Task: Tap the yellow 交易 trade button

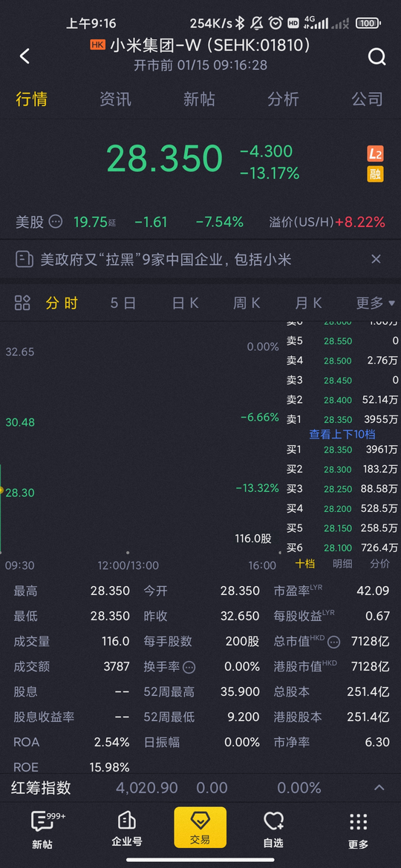Action: 200,827
